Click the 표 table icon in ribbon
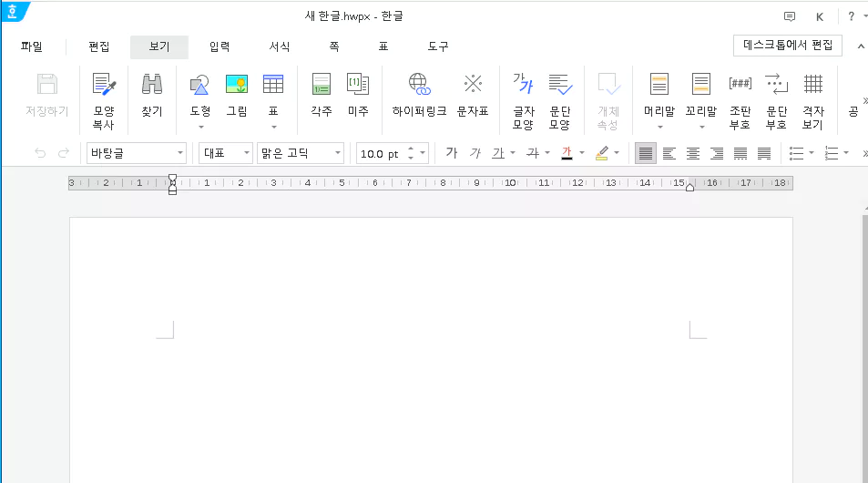The width and height of the screenshot is (868, 483). pos(273,85)
